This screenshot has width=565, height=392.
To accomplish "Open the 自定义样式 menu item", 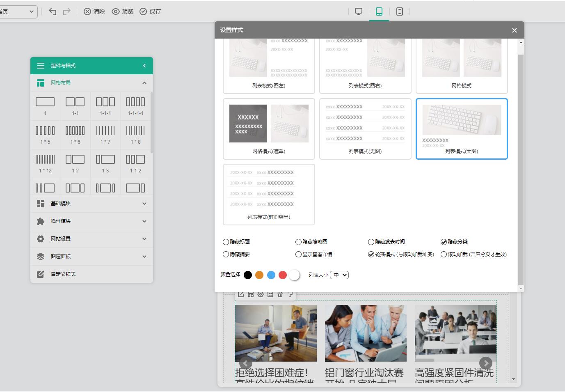I will pos(91,274).
